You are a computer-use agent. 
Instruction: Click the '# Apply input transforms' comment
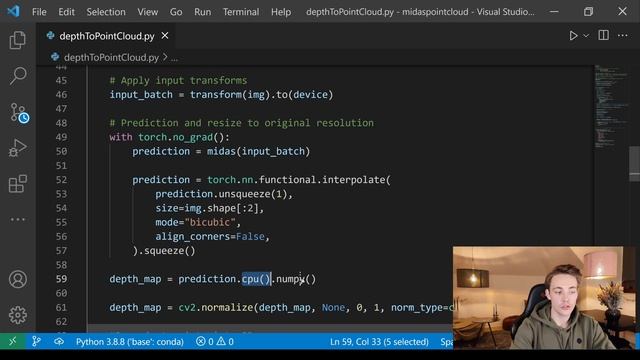coord(178,80)
